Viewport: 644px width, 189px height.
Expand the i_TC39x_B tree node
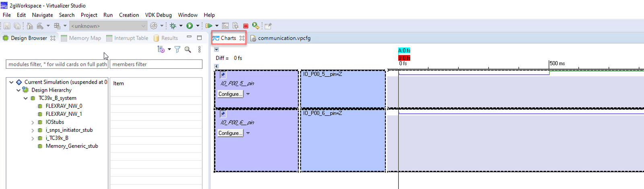33,138
